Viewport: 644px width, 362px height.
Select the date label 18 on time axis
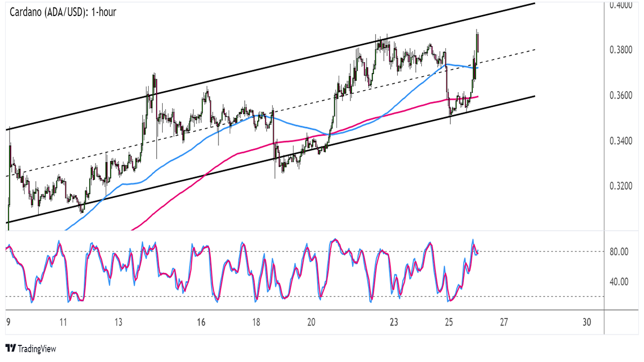tap(257, 322)
